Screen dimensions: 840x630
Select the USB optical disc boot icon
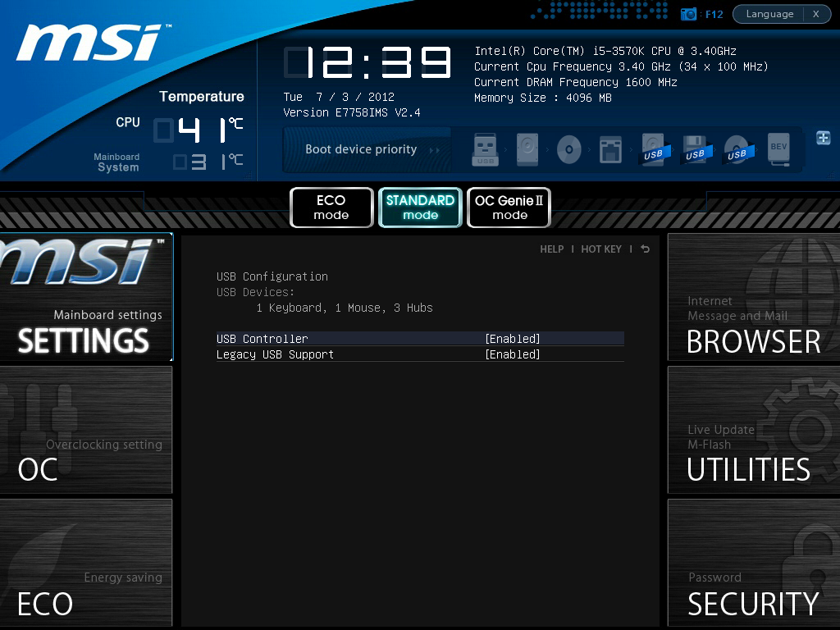point(737,149)
